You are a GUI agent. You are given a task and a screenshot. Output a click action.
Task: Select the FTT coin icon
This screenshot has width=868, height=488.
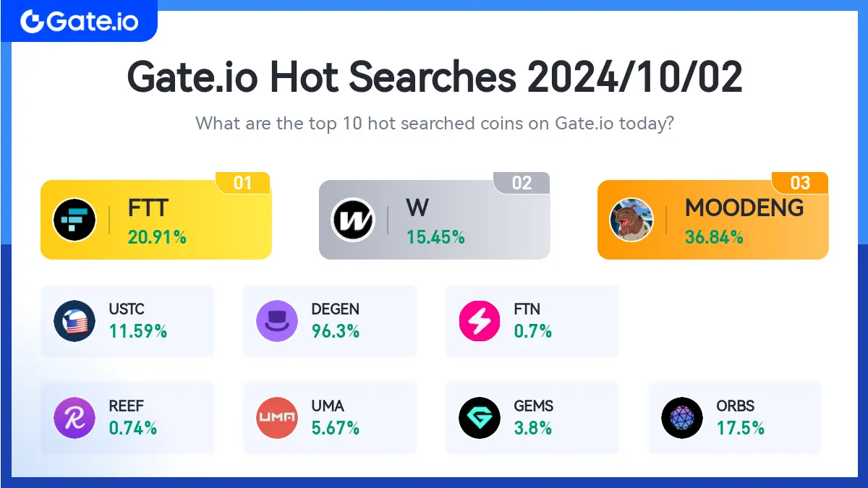point(75,220)
